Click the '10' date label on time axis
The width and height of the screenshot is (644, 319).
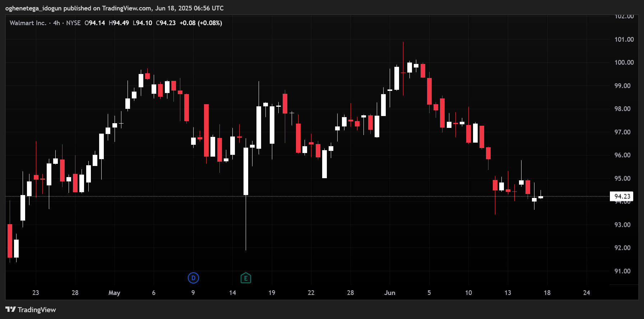pos(468,293)
